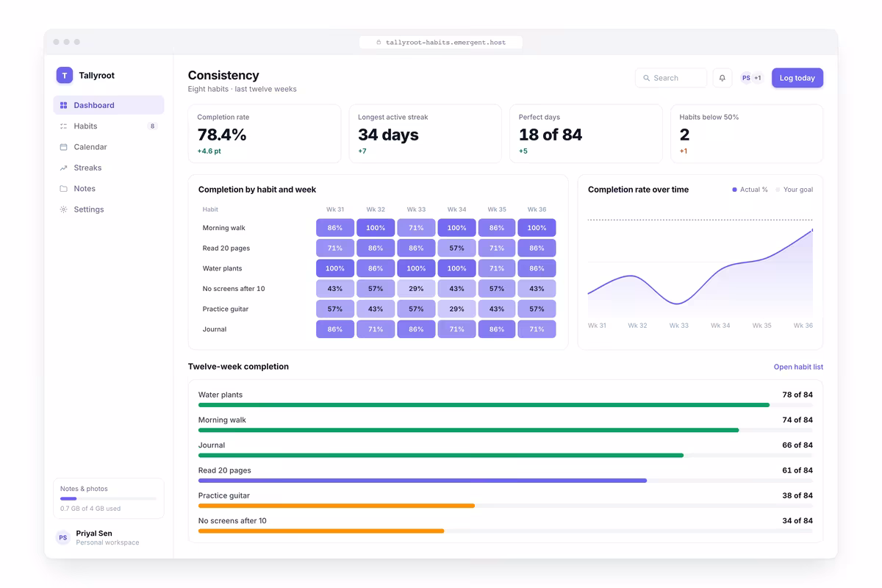Click the lock icon in address bar
Image resolution: width=882 pixels, height=588 pixels.
[379, 43]
